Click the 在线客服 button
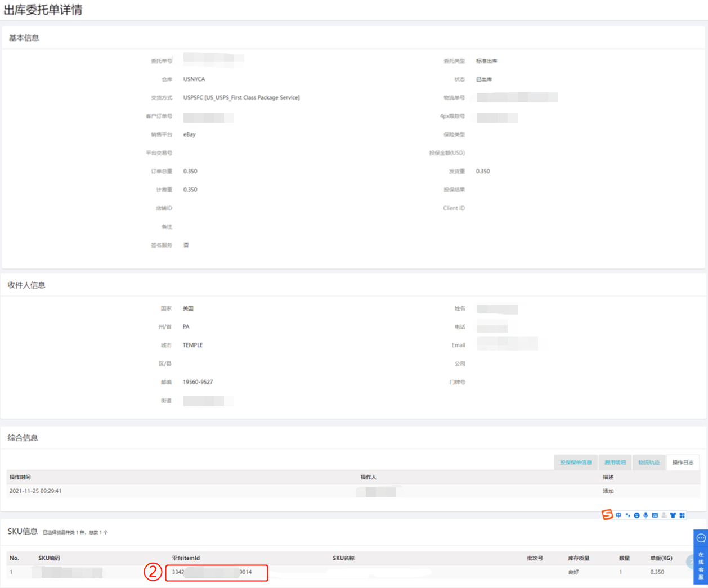This screenshot has height=588, width=708. 701,564
